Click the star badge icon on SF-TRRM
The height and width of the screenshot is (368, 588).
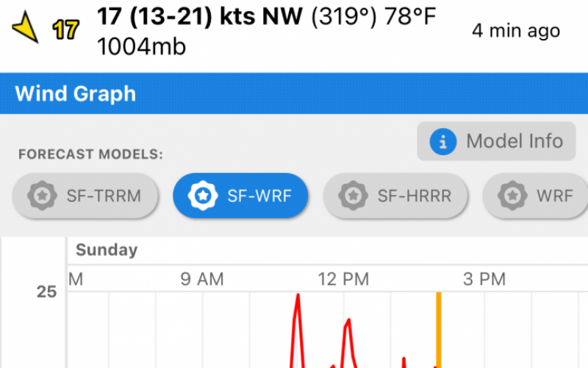pyautogui.click(x=43, y=196)
